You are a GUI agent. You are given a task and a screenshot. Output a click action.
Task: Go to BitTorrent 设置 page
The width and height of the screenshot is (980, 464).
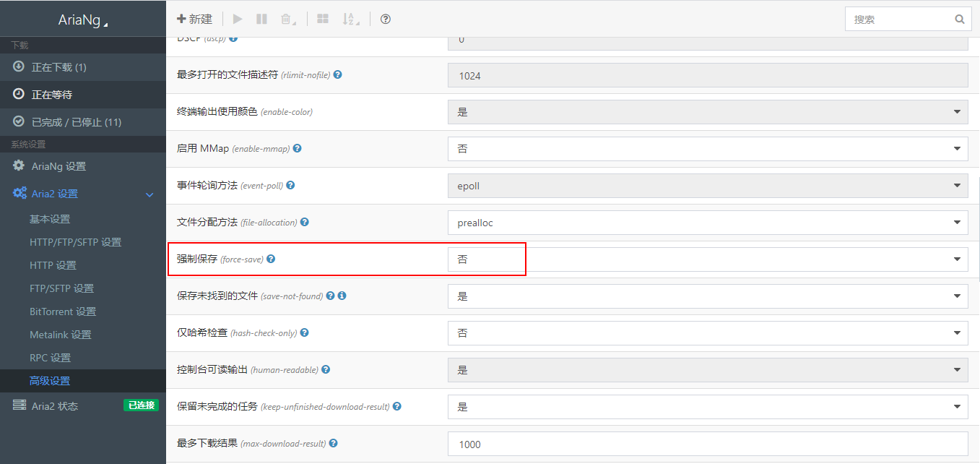coord(63,312)
